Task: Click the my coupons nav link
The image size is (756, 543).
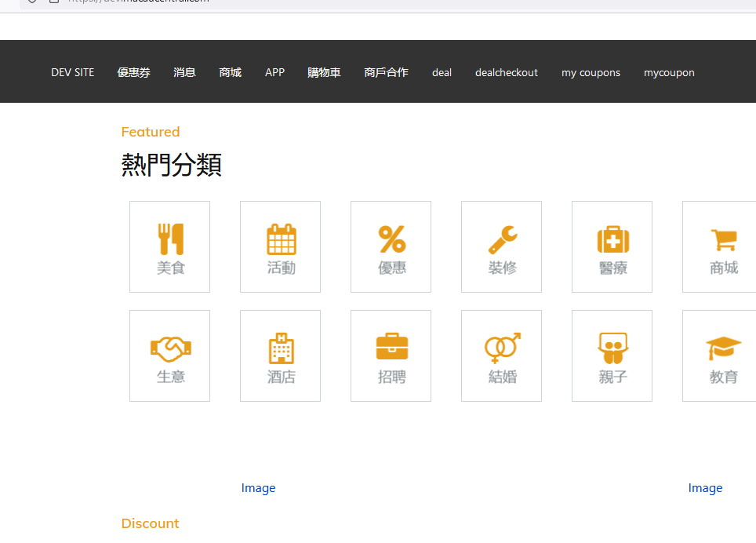Action: [x=591, y=72]
